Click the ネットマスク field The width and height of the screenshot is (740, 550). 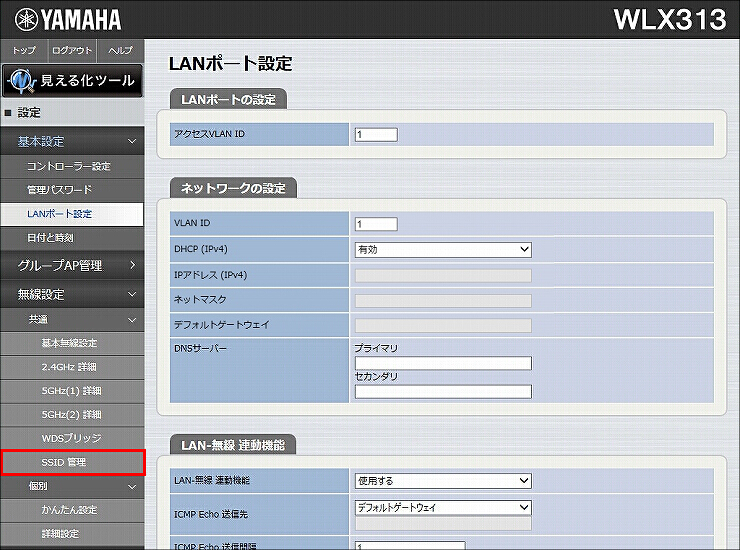(x=443, y=300)
